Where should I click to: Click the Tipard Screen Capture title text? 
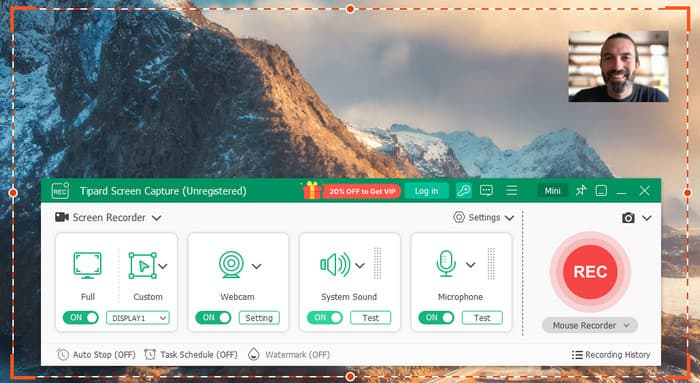click(x=163, y=191)
